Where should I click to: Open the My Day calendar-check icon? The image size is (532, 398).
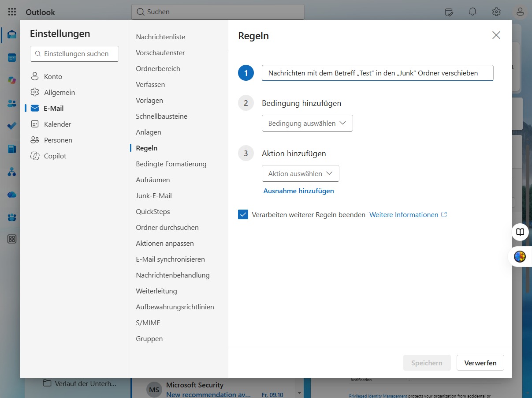pyautogui.click(x=449, y=12)
